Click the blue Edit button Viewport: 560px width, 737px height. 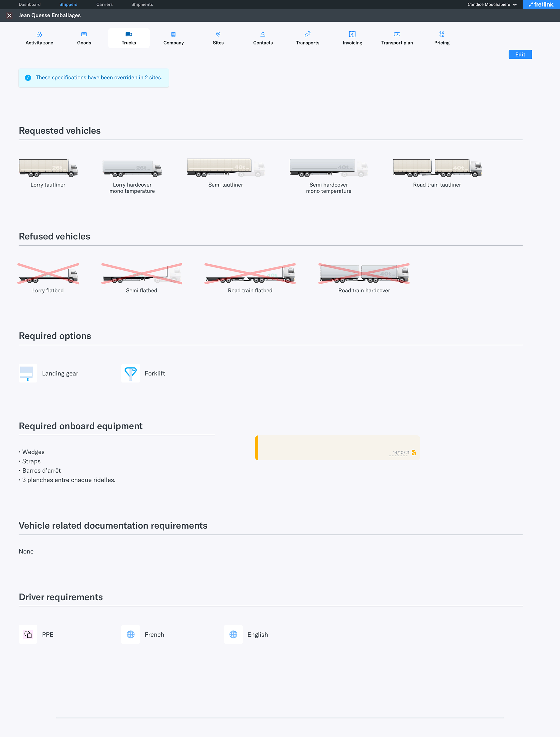(520, 55)
